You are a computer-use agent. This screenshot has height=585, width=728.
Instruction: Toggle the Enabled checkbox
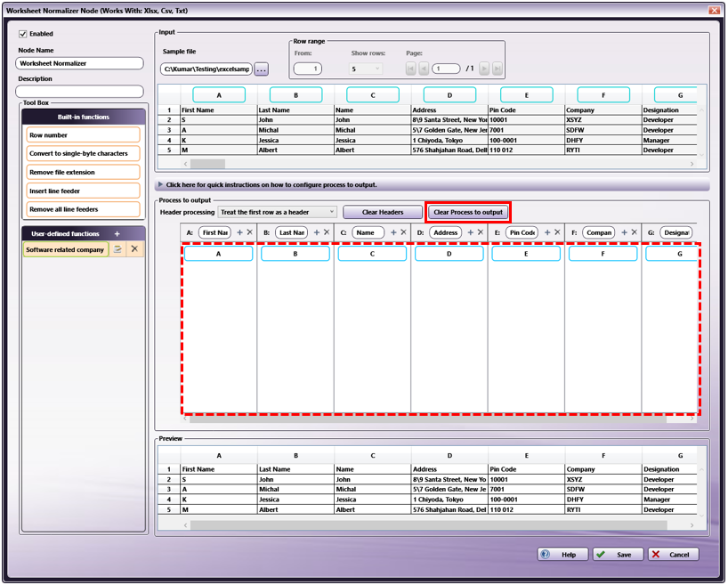(x=23, y=34)
